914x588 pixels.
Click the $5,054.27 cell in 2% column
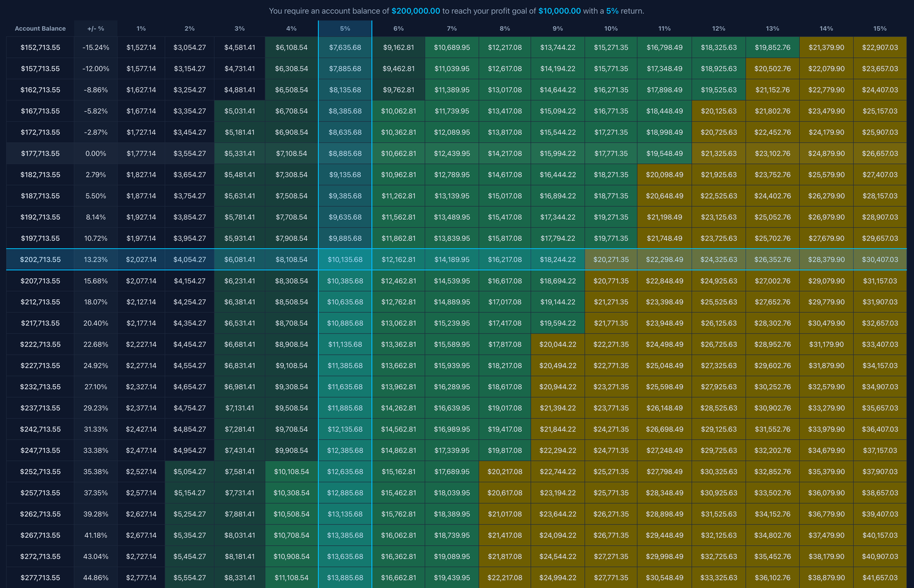pos(190,472)
